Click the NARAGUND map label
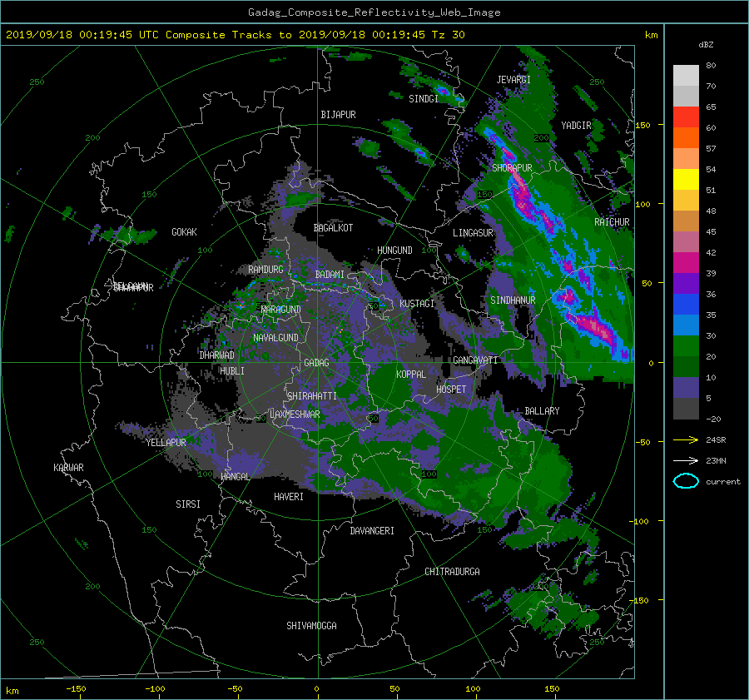The image size is (749, 700). tap(281, 309)
